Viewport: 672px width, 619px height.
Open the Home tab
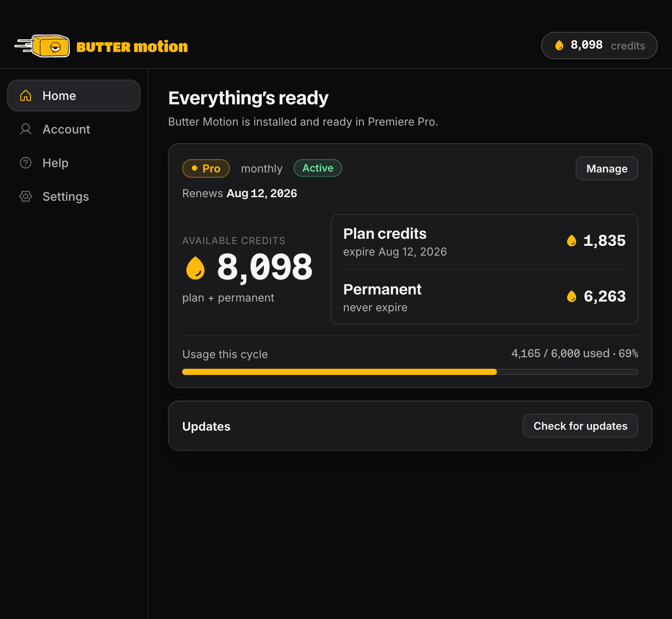point(74,96)
